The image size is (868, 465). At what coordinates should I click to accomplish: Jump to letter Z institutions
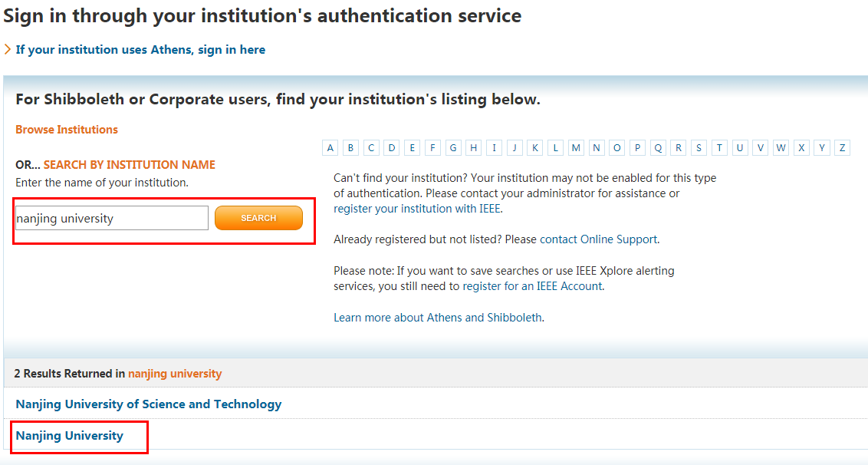click(x=843, y=148)
